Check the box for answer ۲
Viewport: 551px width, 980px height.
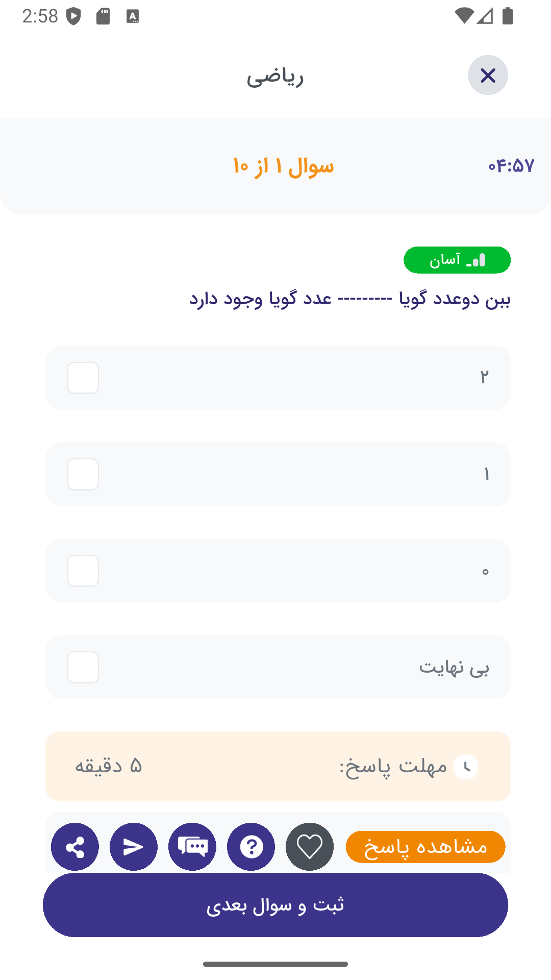pos(83,378)
